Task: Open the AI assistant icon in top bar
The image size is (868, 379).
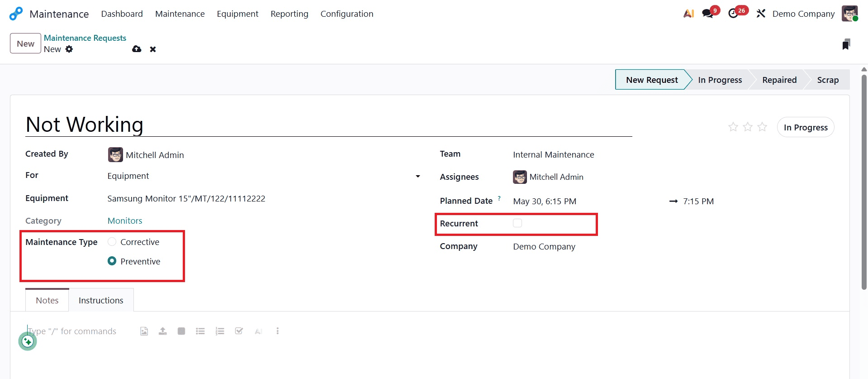Action: (688, 14)
